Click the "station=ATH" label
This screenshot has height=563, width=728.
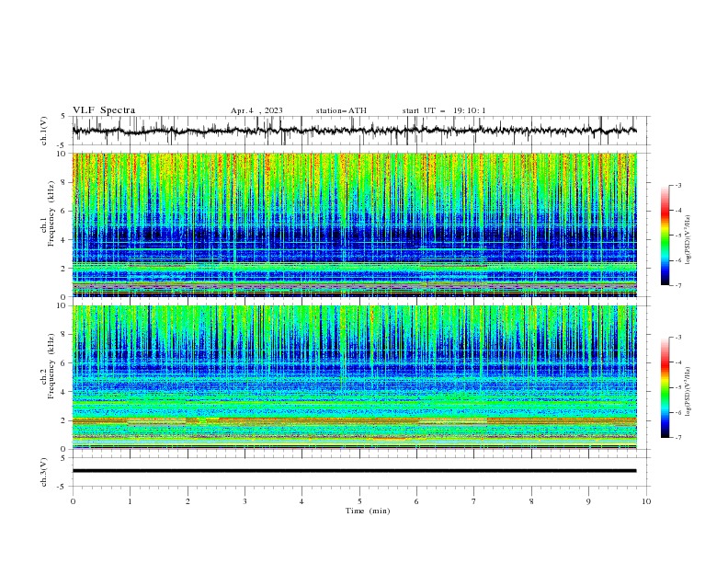tap(341, 110)
